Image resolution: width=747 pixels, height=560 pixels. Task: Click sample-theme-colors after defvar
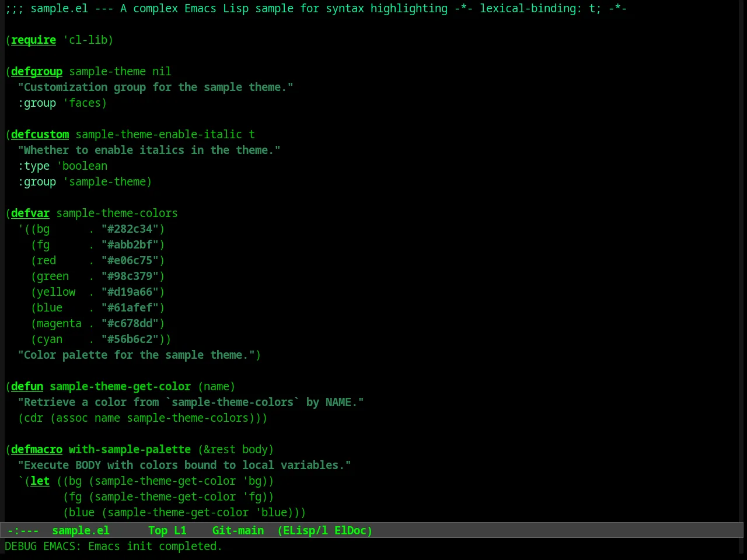pyautogui.click(x=117, y=213)
